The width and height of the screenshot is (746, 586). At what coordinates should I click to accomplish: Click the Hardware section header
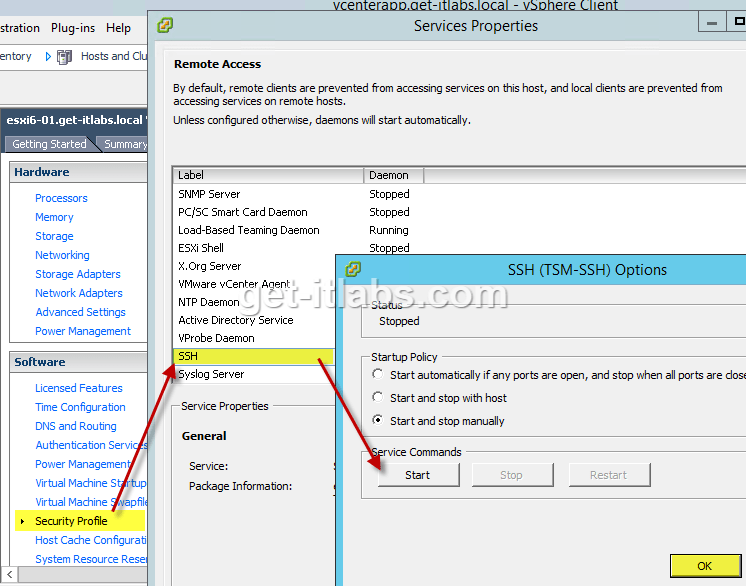[79, 172]
